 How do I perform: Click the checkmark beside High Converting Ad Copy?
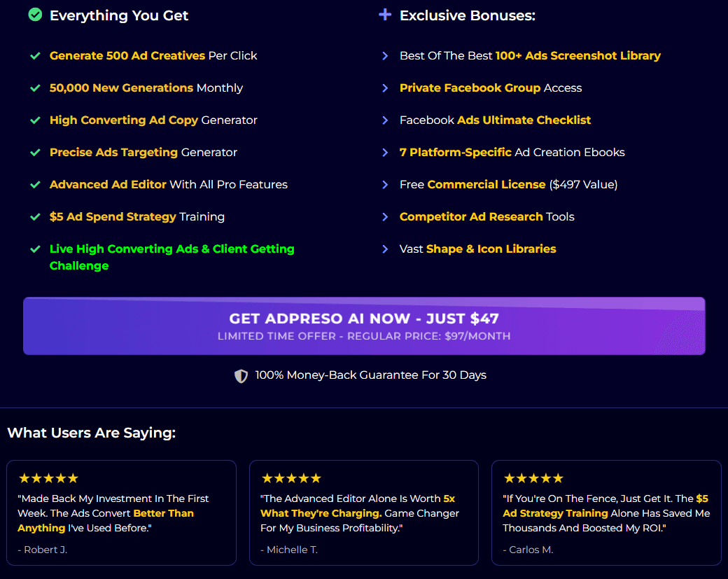point(35,120)
